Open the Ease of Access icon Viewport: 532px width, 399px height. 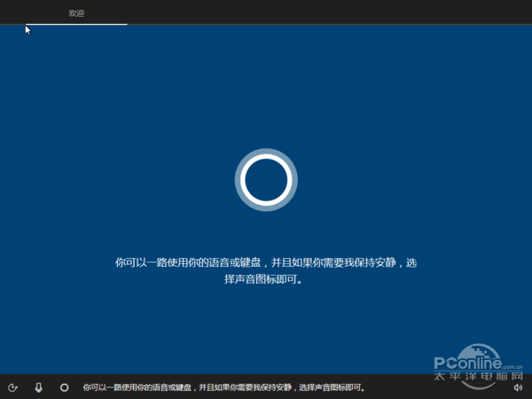tap(12, 387)
